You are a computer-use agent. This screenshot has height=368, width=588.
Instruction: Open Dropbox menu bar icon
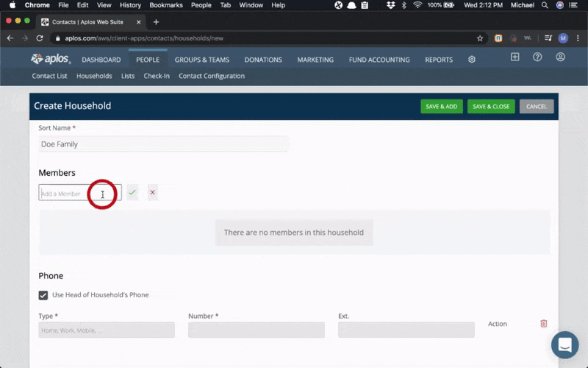[x=391, y=5]
